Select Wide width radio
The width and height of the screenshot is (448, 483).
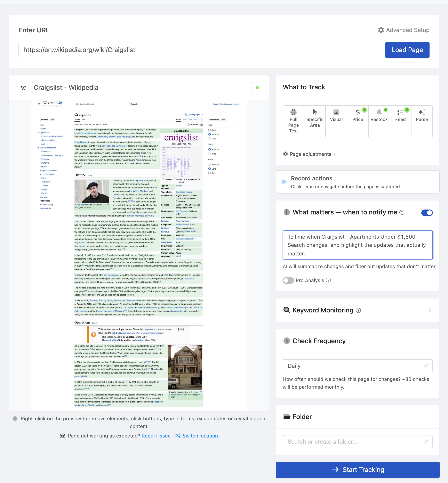(x=209, y=154)
